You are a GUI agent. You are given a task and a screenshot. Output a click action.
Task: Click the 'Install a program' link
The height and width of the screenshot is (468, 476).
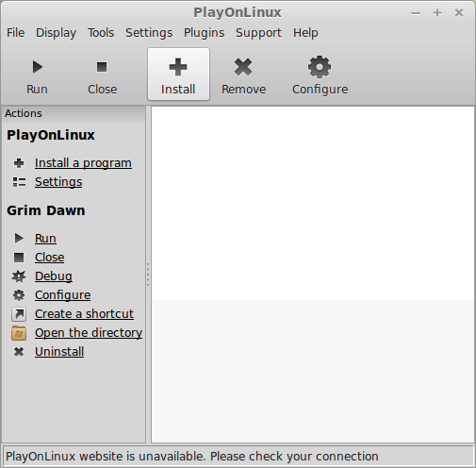[83, 163]
